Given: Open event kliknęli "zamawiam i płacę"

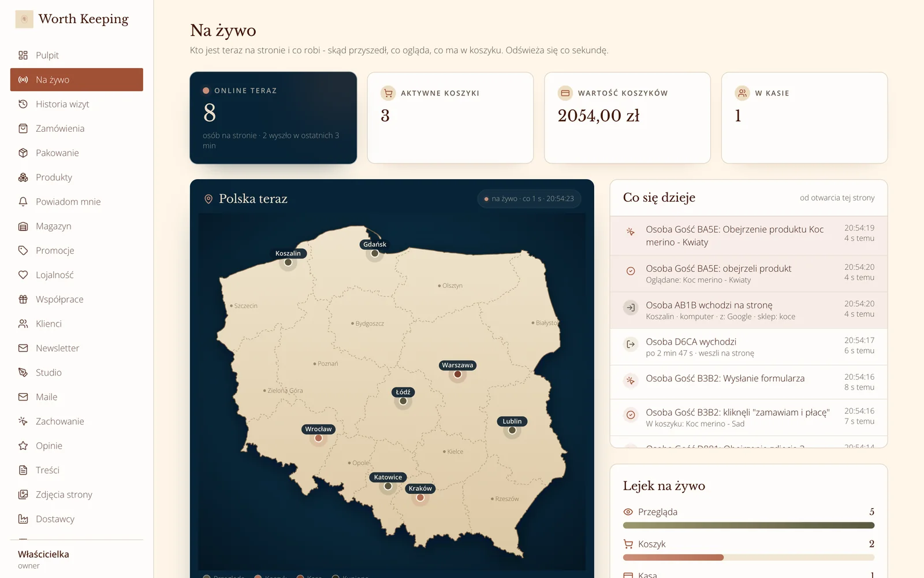Looking at the screenshot, I should pos(748,417).
